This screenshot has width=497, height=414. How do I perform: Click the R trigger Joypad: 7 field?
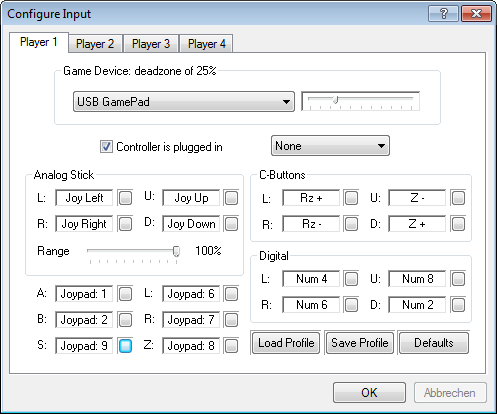(191, 320)
